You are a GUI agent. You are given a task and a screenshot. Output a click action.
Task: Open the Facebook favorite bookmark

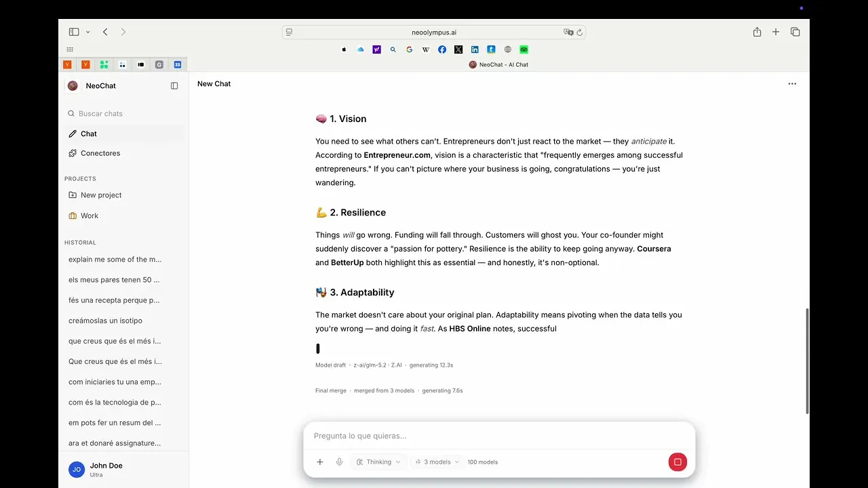[442, 49]
